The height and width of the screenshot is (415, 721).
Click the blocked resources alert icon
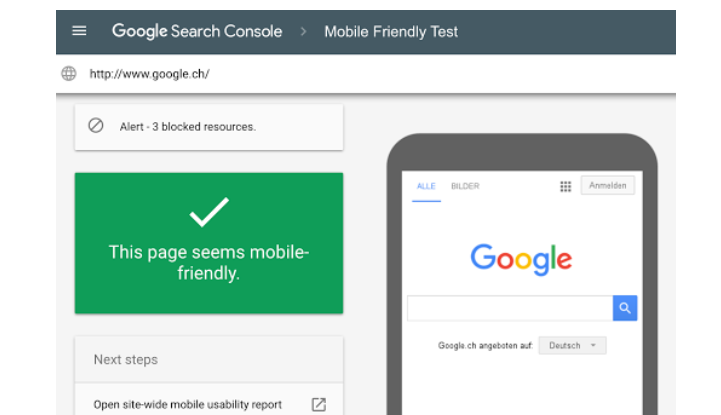click(96, 125)
